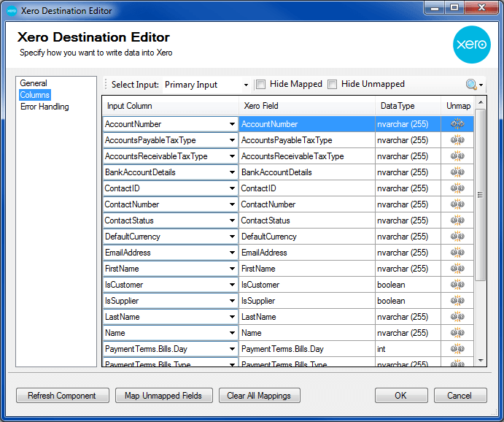Open BankAccountDetails input column dropdown
Screen dimensions: 504x422
pos(232,172)
